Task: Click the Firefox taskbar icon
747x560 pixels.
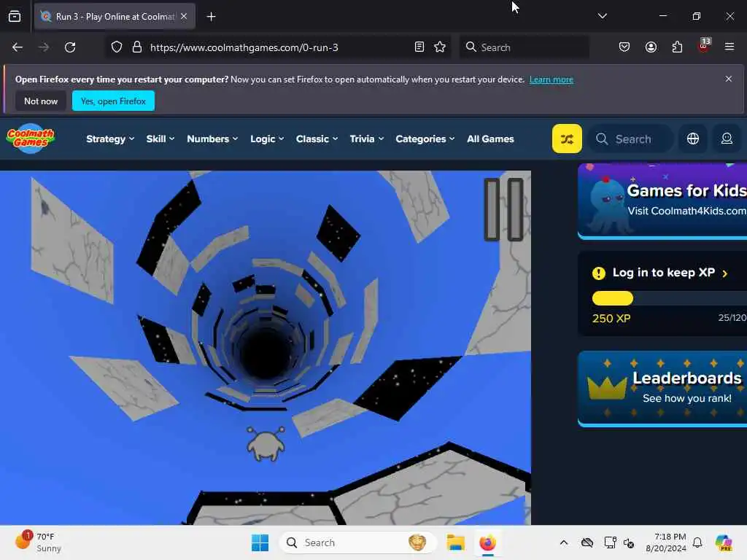Action: coord(487,542)
